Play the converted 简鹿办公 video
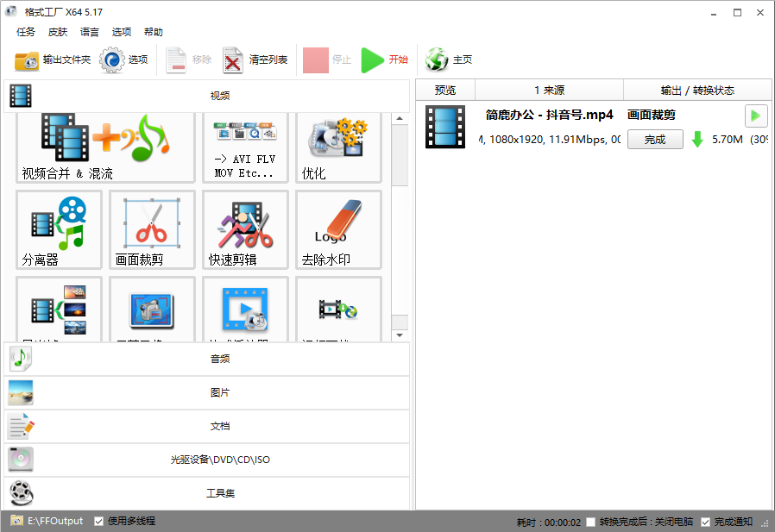This screenshot has height=532, width=775. tap(756, 116)
